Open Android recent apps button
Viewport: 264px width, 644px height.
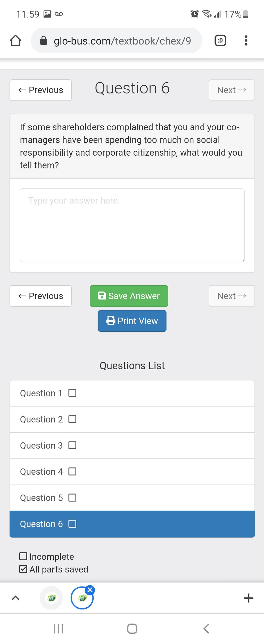coord(58,629)
